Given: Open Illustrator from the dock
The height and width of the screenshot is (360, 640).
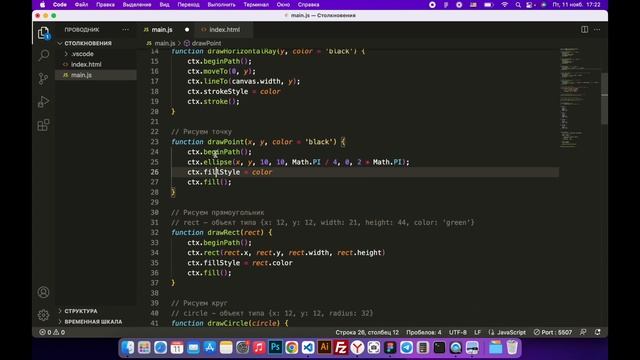Looking at the screenshot, I should pyautogui.click(x=324, y=347).
